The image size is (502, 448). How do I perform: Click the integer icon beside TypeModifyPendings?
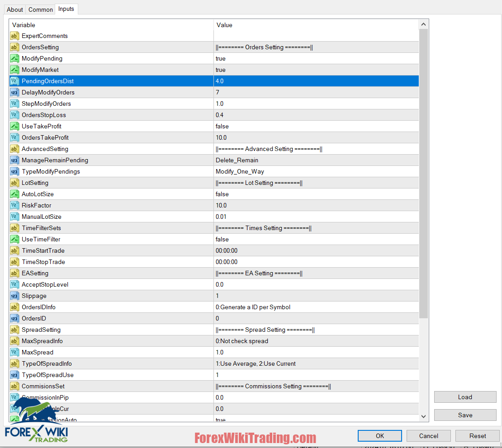14,171
